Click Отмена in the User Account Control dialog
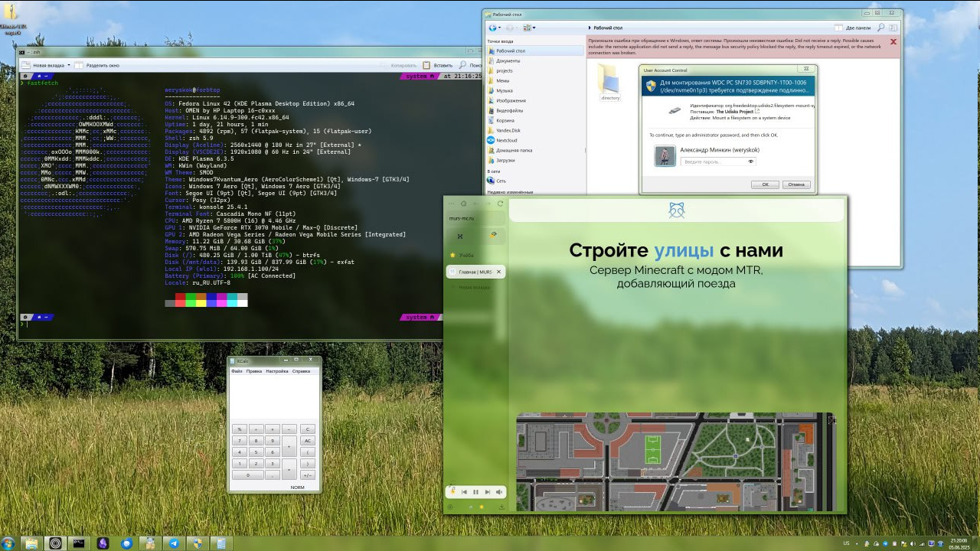This screenshot has height=551, width=980. (x=796, y=184)
